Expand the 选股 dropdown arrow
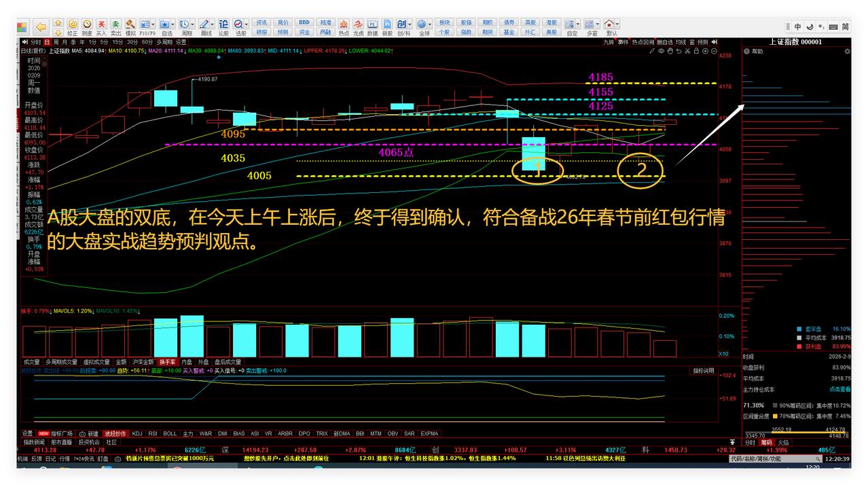Screen dimensions: 868x485 click(246, 24)
